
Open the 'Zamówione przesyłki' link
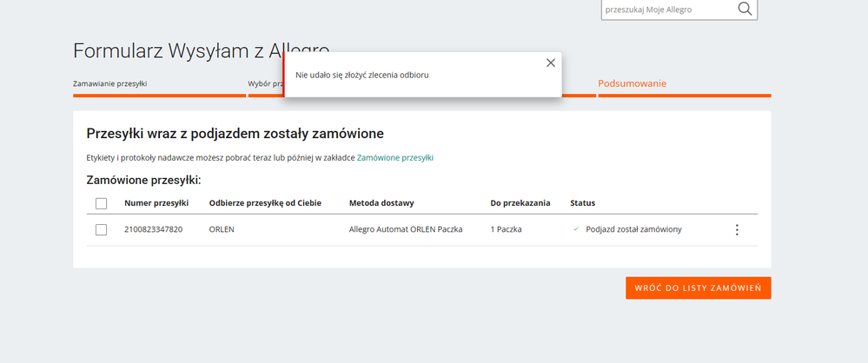[394, 157]
